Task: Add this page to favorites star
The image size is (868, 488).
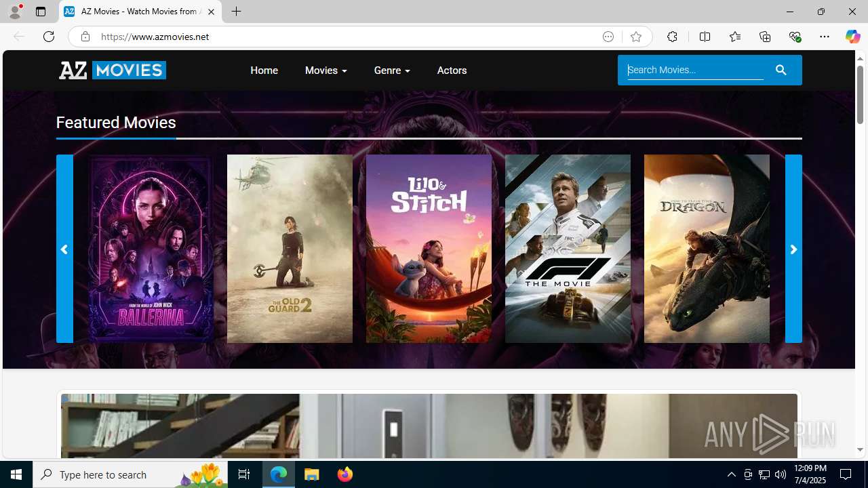Action: 635,37
